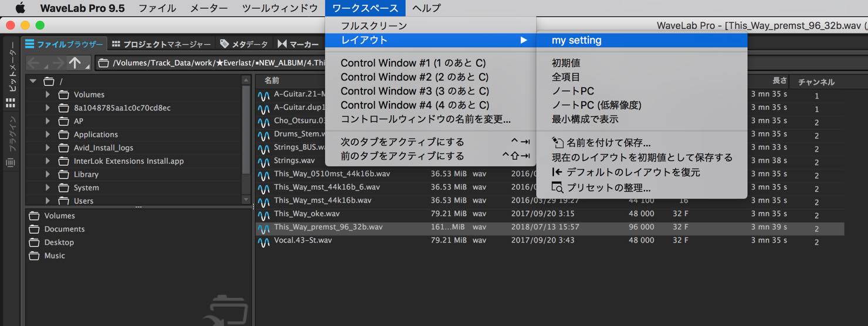Open the ツールウィンドウ menu
This screenshot has height=326, width=868.
(280, 8)
